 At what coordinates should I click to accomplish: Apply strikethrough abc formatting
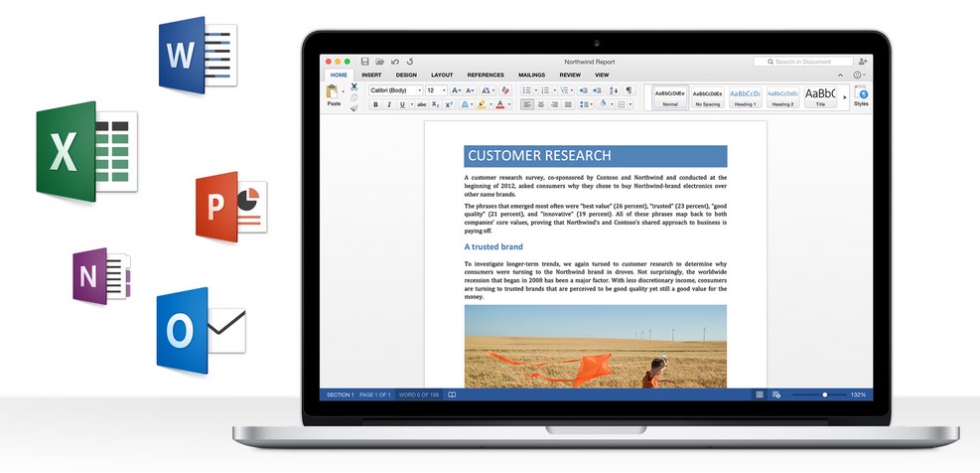422,104
